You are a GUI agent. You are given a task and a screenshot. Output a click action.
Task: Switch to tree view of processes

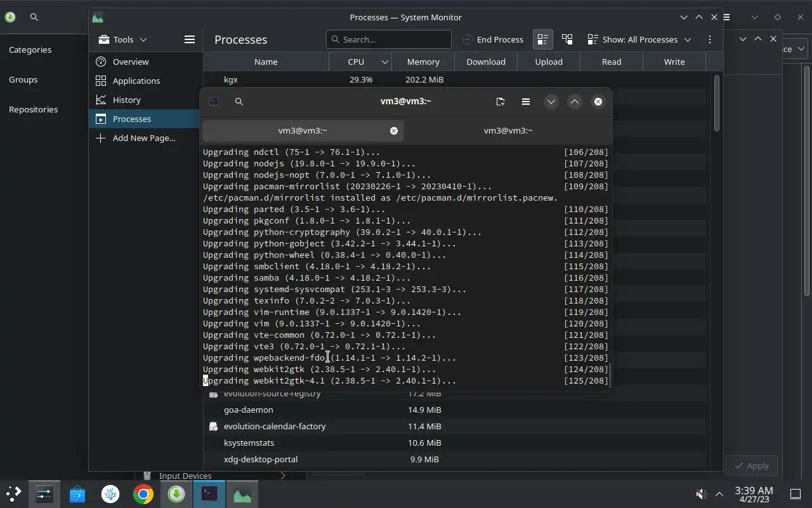(x=567, y=39)
